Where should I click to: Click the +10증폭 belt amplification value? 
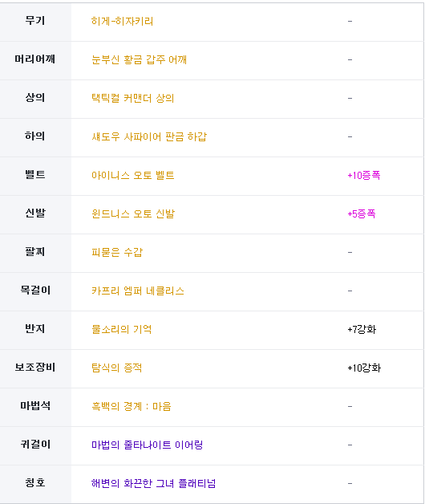pyautogui.click(x=364, y=176)
